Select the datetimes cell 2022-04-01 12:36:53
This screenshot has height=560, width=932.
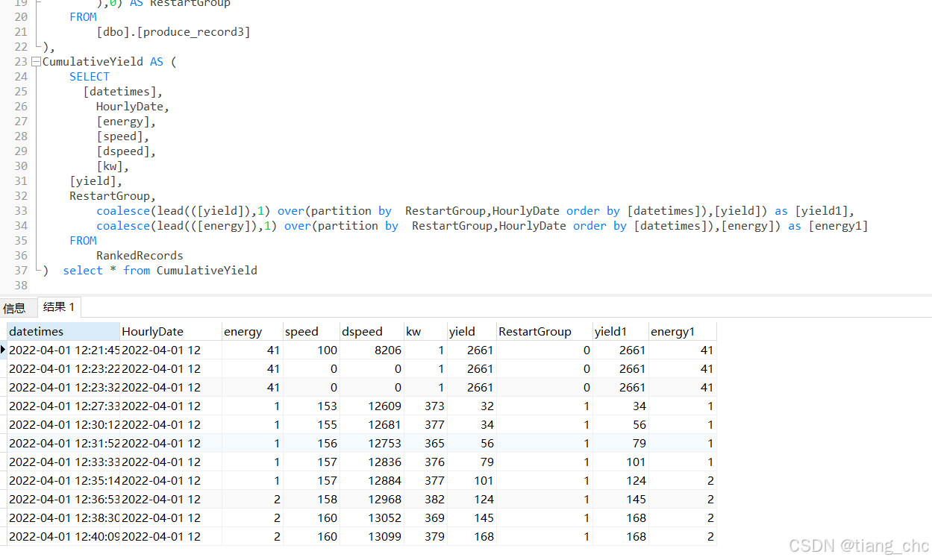pyautogui.click(x=64, y=499)
